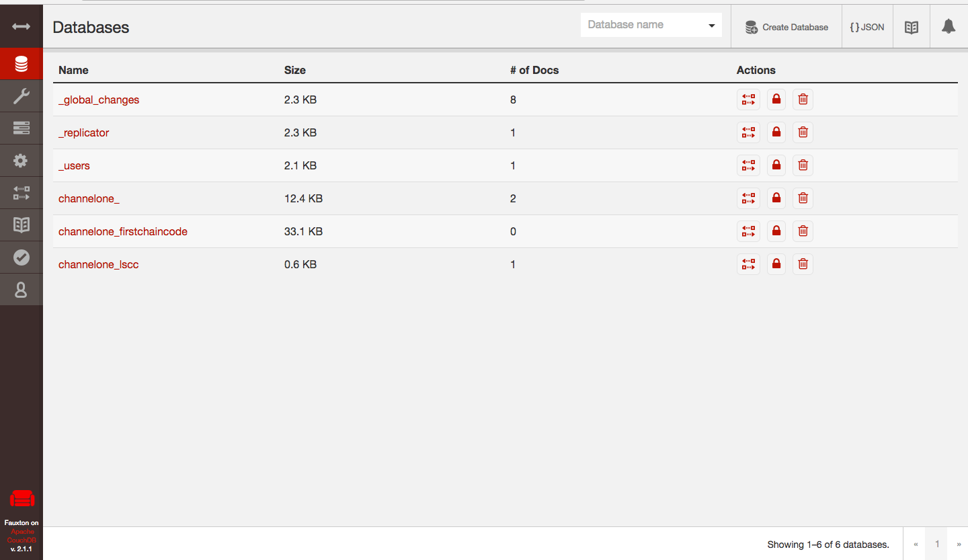This screenshot has width=968, height=560.
Task: Open the _replicator database link
Action: click(83, 132)
